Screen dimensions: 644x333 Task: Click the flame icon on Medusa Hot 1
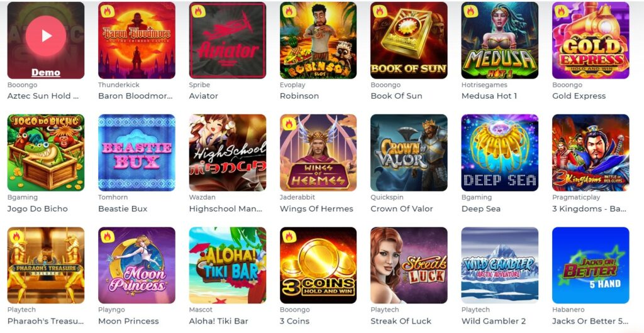coord(470,11)
